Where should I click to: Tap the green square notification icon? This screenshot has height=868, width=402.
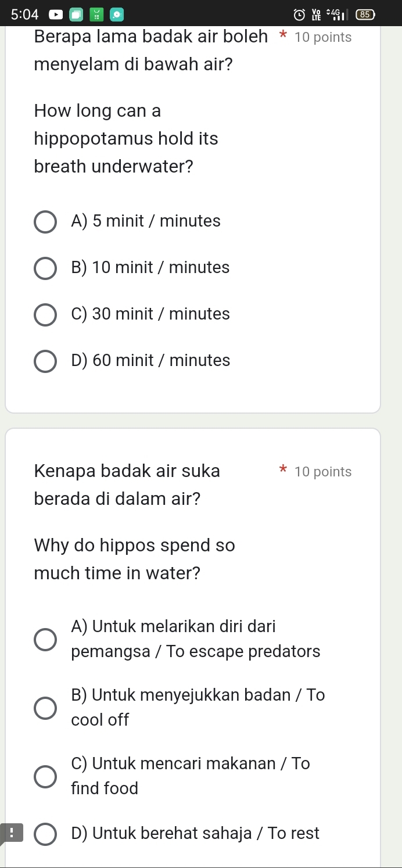tap(96, 13)
